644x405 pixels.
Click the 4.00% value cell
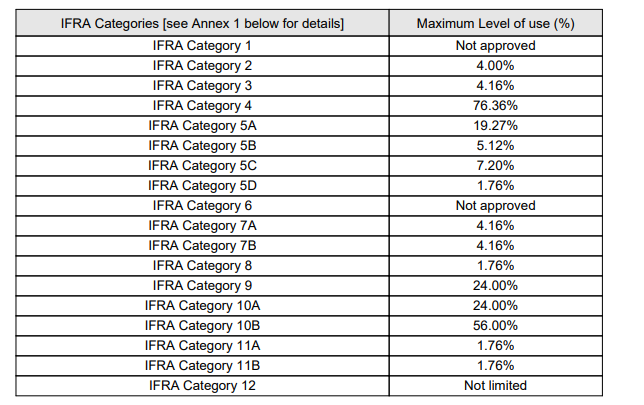(x=495, y=65)
